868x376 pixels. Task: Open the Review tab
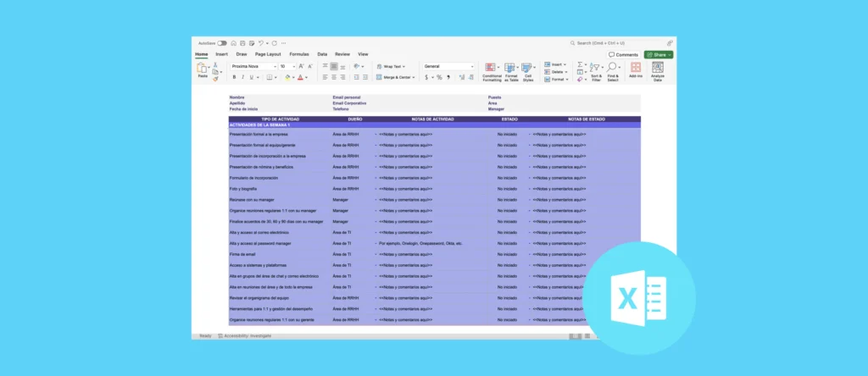click(342, 54)
